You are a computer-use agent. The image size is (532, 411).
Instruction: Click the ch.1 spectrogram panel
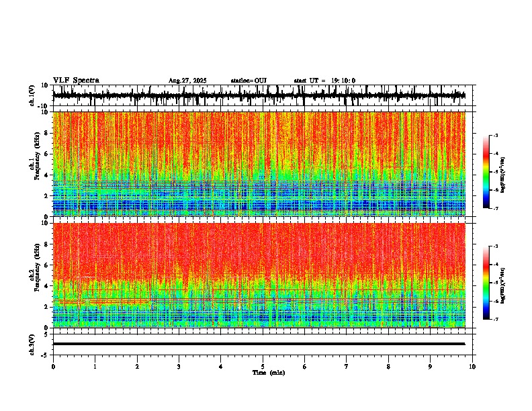(x=259, y=164)
